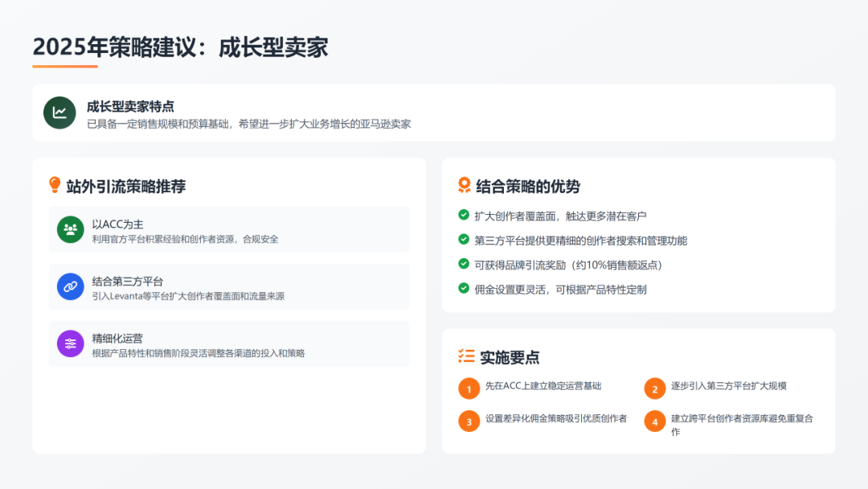The image size is (868, 489).
Task: Click the green line-chart icon beside 成长型卖家特点
Action: coord(59,113)
